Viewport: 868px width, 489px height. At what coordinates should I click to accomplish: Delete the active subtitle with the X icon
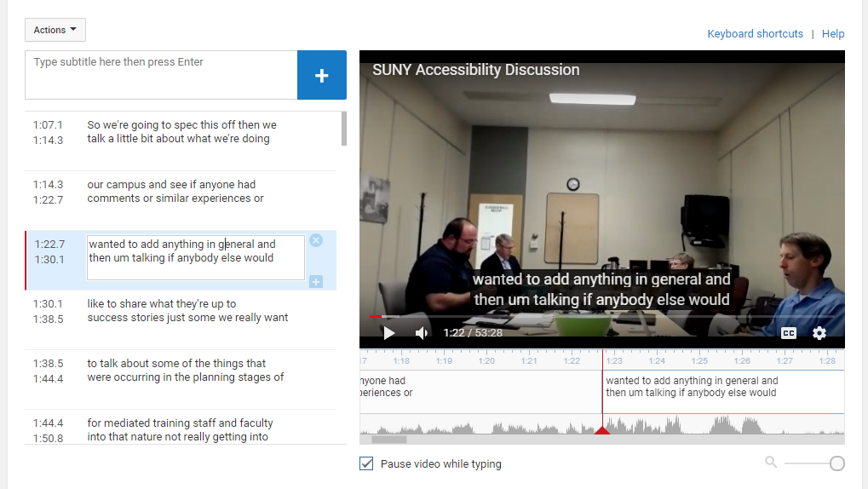(316, 240)
